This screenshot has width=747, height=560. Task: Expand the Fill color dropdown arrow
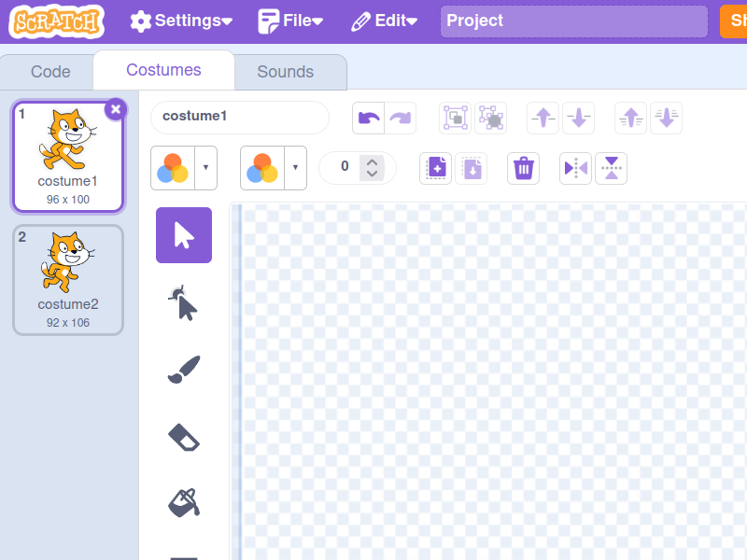(x=205, y=168)
